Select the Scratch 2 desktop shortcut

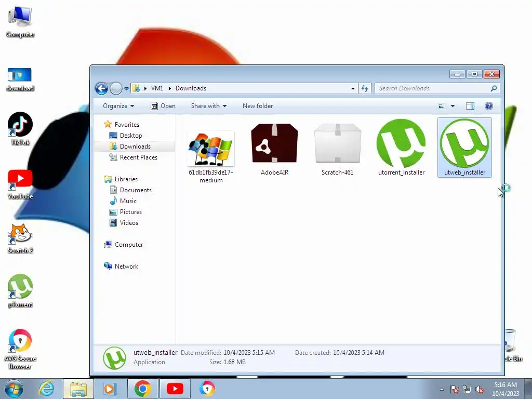20,238
